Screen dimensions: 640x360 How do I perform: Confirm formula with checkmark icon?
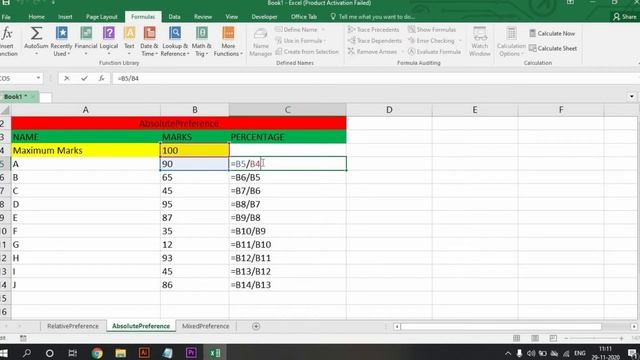point(84,78)
